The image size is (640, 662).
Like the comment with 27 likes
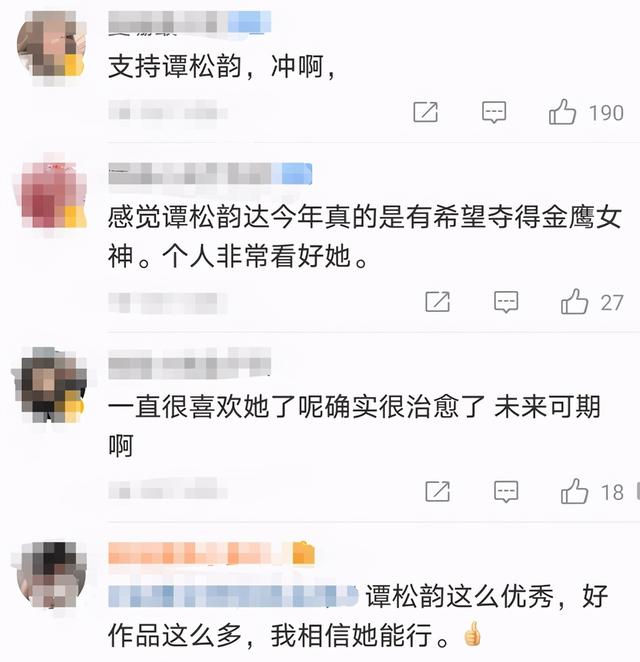coord(574,301)
